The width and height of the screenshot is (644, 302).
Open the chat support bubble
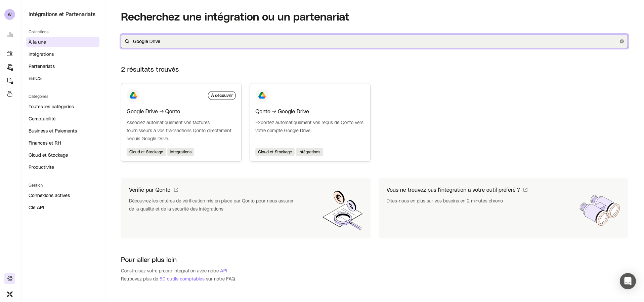(x=628, y=281)
